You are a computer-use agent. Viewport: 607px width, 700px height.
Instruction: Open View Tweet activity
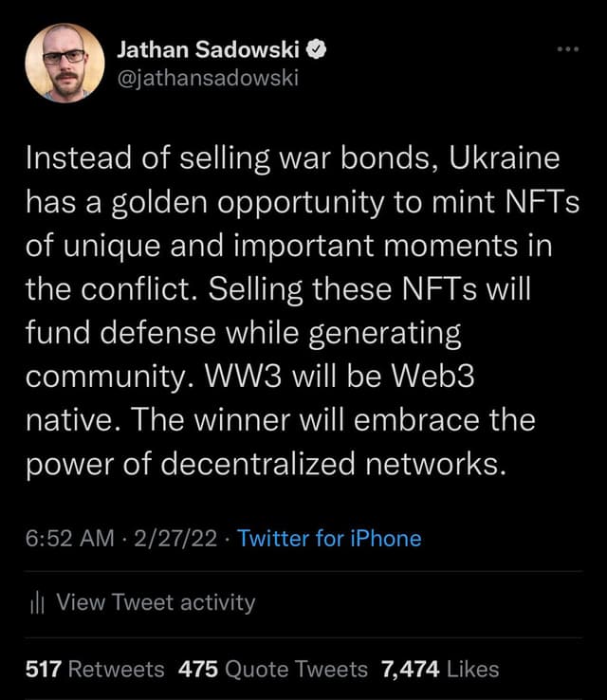point(156,602)
